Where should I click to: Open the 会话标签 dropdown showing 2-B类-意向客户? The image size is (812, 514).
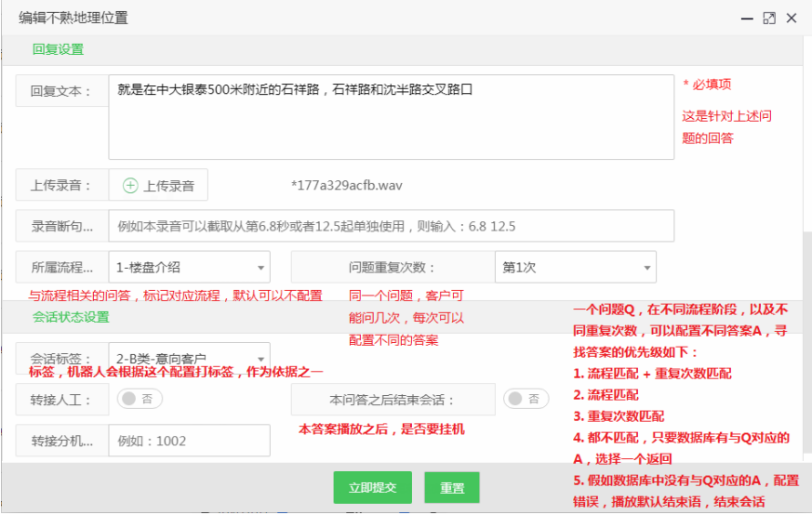189,358
